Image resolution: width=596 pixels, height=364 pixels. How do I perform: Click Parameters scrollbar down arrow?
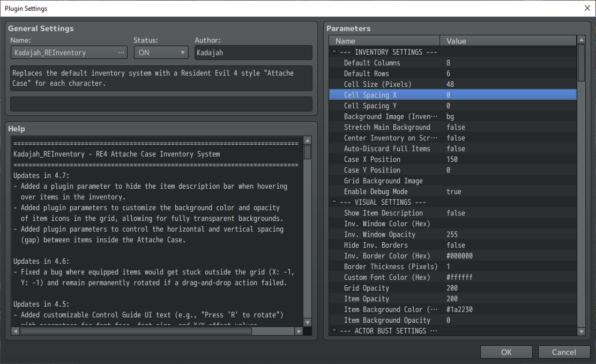click(581, 332)
